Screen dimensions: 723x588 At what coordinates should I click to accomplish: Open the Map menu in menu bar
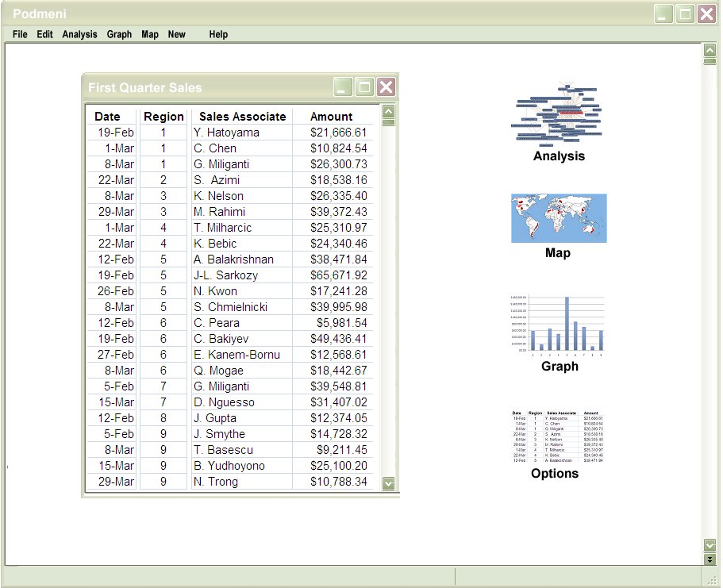(x=150, y=34)
